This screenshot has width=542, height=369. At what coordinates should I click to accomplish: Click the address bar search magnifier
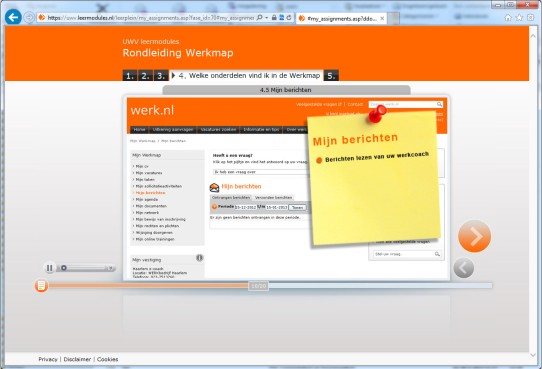click(x=259, y=17)
